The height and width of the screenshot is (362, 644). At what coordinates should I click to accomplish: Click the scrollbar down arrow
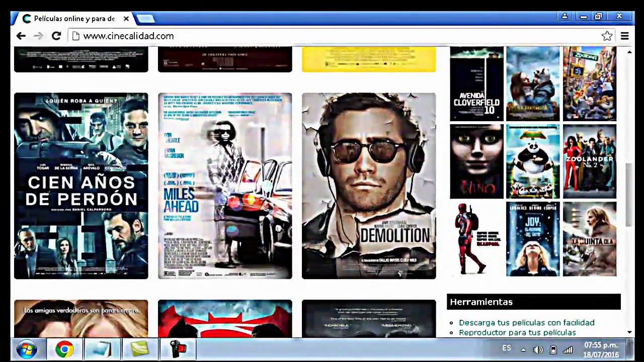(629, 332)
